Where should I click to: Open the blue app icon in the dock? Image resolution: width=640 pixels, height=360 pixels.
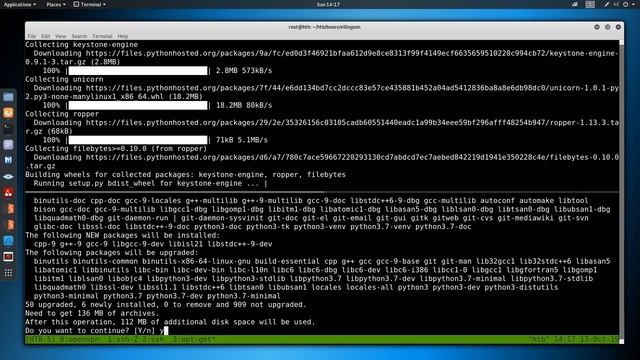(x=8, y=240)
